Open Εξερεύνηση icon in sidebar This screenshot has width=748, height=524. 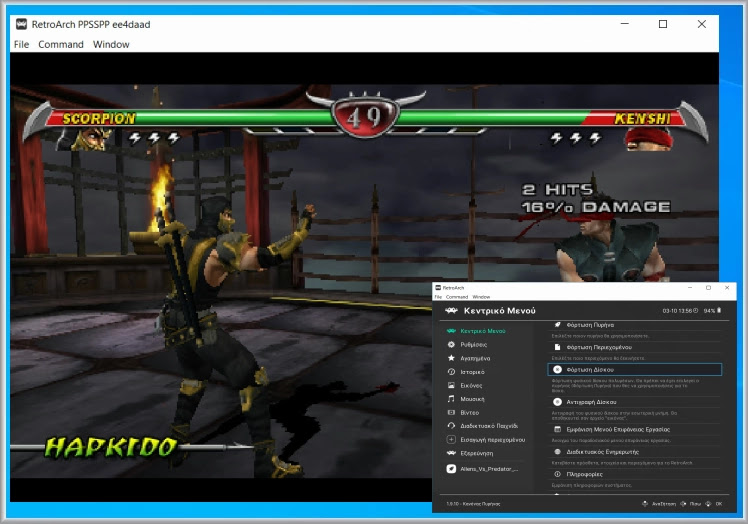(x=451, y=453)
